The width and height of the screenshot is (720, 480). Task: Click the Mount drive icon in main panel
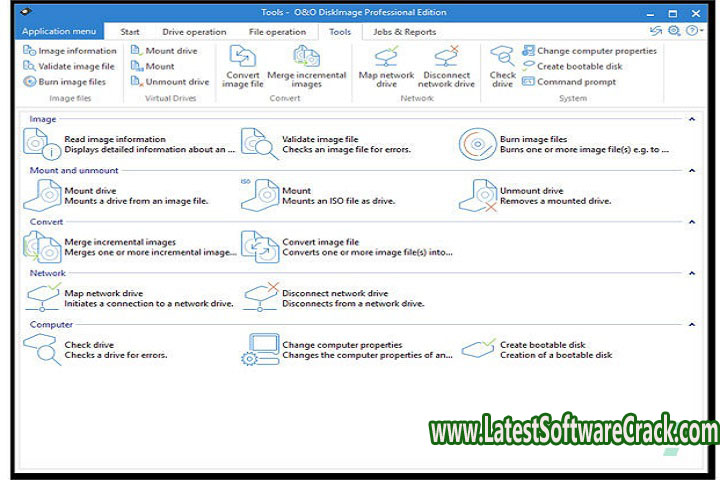42,195
